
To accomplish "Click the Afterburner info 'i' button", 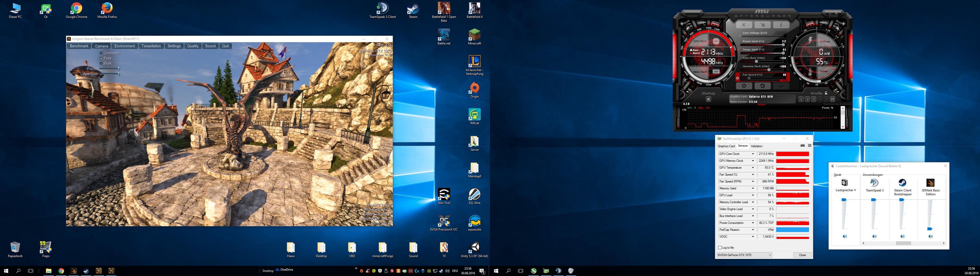I will coord(781,25).
